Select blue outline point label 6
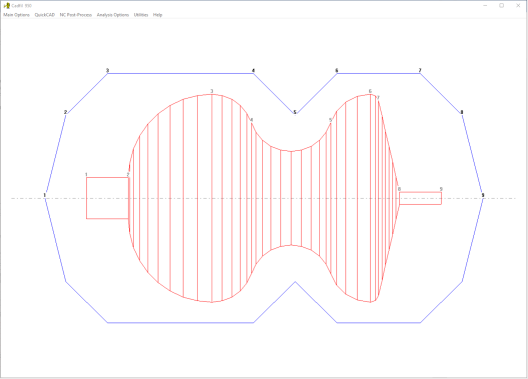 point(336,70)
